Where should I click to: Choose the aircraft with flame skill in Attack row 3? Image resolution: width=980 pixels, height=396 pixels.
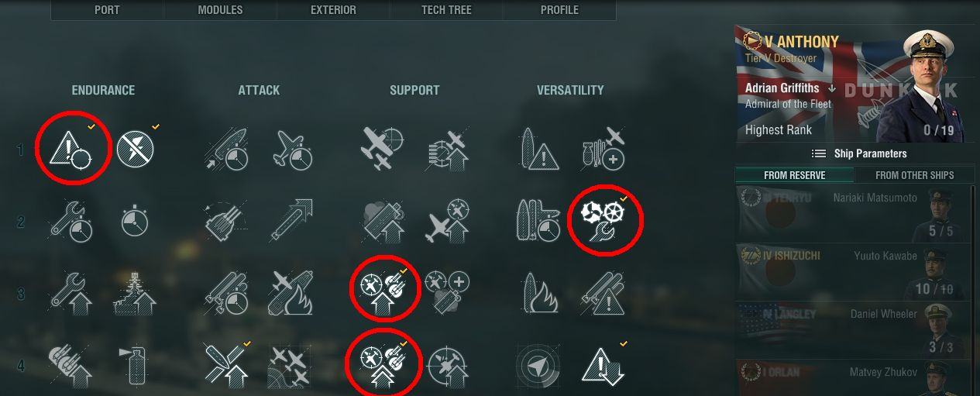[x=290, y=293]
